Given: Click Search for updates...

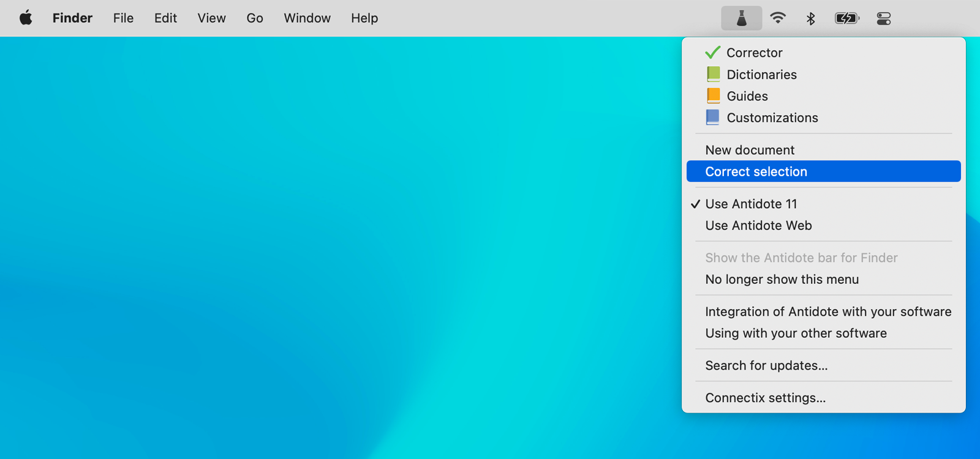Looking at the screenshot, I should click(x=766, y=365).
